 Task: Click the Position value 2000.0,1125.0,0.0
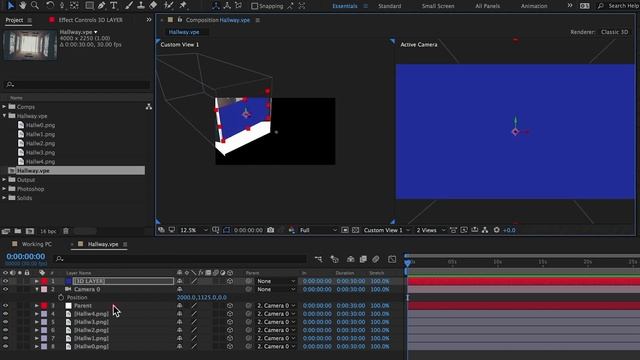coord(202,297)
